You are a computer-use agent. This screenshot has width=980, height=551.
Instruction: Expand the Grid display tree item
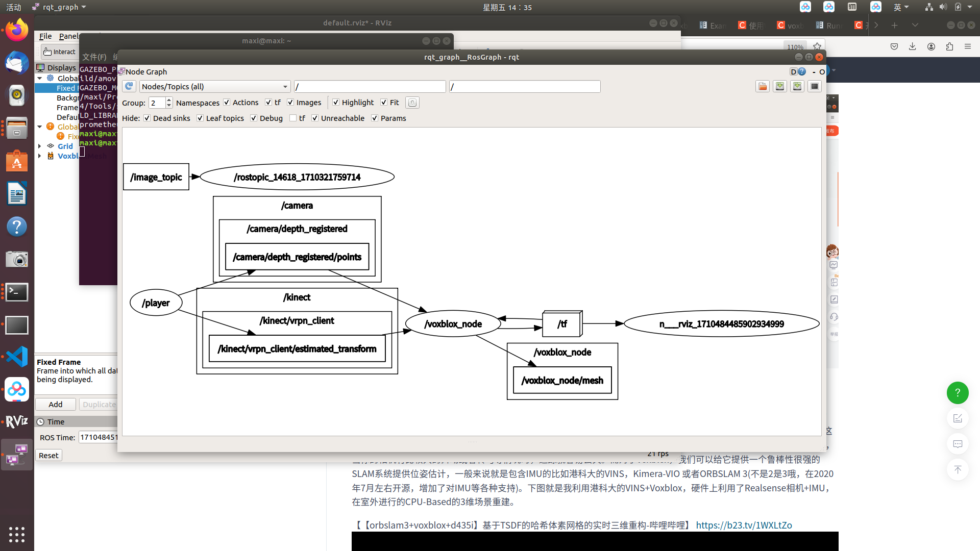click(x=40, y=146)
